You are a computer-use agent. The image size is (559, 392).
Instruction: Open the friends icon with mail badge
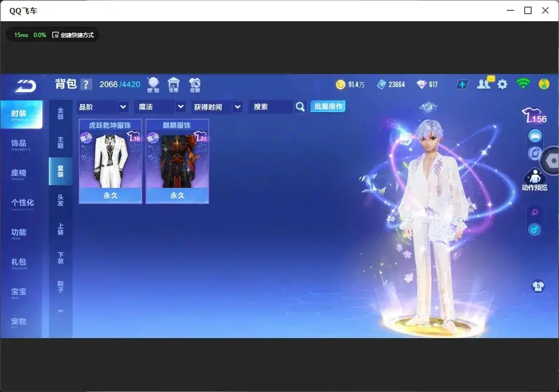(x=485, y=83)
